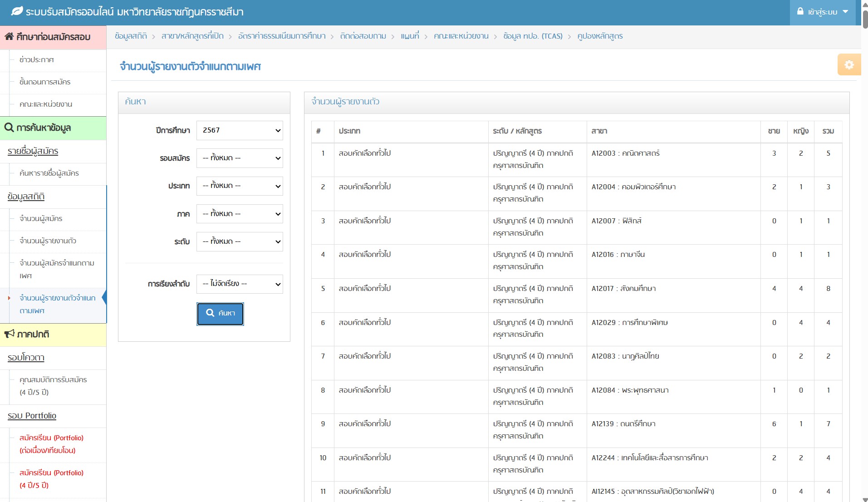Click the magnifier icon in การค้นหาข้อมูล

[9, 128]
